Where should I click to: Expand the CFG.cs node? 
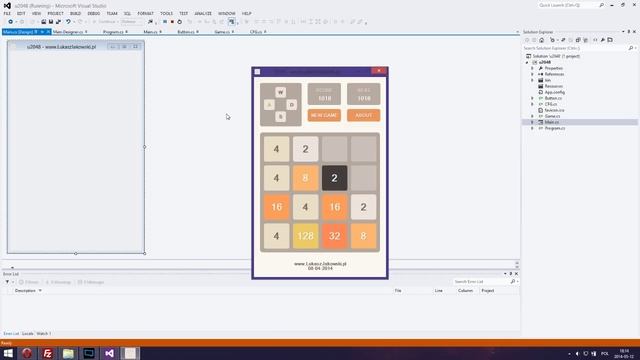tap(532, 104)
